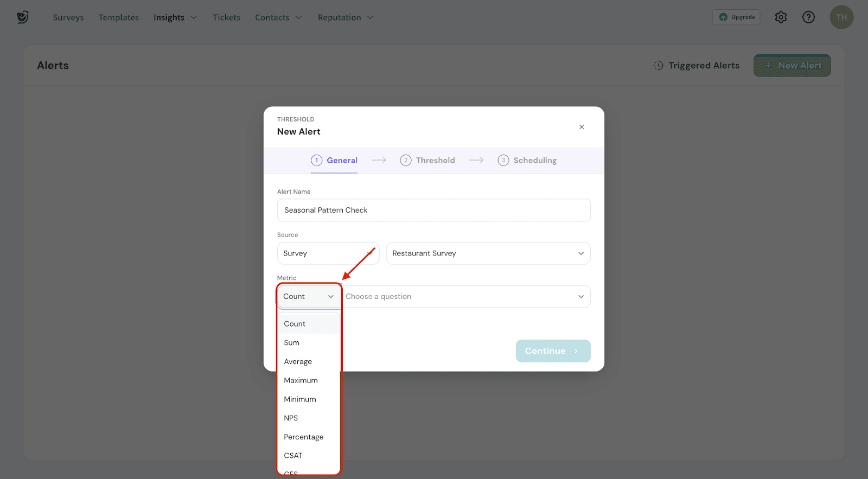Open the Tickets page
Screen dimensions: 868x479
[226, 17]
